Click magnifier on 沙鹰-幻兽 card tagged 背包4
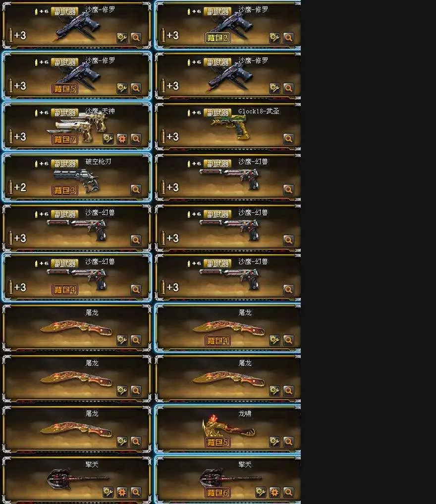Image resolution: width=436 pixels, height=504 pixels. pos(136,290)
